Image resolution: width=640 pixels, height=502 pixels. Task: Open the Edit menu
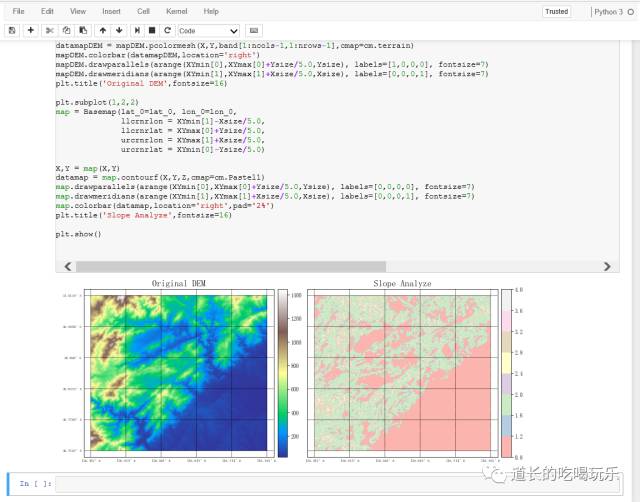pyautogui.click(x=47, y=11)
